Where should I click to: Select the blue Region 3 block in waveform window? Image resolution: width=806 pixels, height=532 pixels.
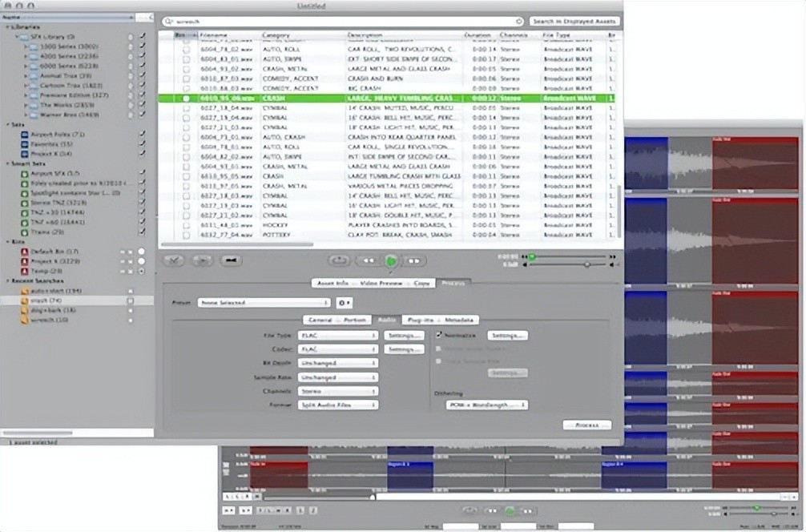[x=410, y=475]
